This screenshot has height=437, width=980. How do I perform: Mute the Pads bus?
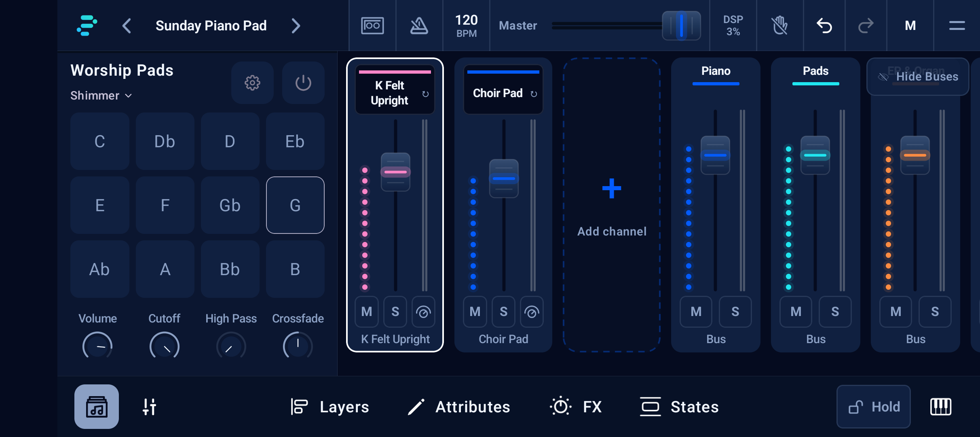coord(796,312)
